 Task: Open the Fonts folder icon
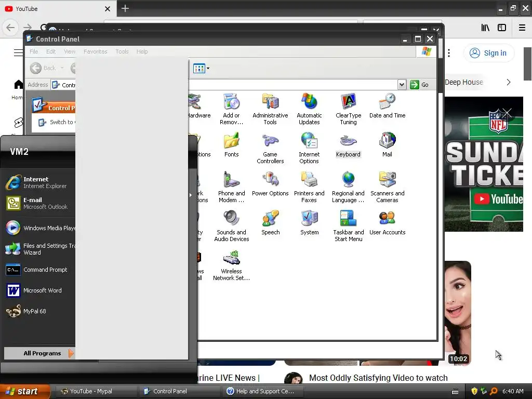(231, 144)
